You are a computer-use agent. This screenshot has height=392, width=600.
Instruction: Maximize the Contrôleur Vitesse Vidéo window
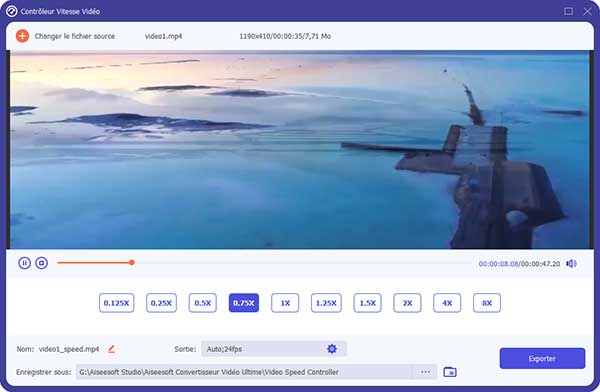(569, 11)
